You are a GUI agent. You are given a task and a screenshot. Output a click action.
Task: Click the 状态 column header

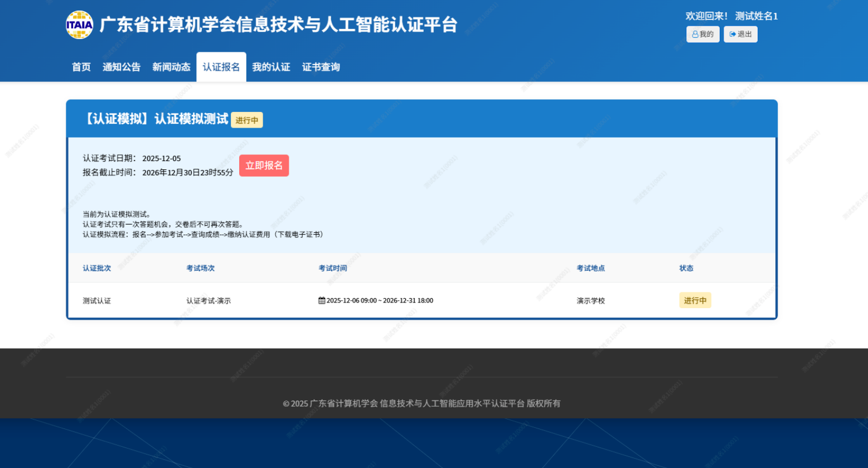[686, 268]
